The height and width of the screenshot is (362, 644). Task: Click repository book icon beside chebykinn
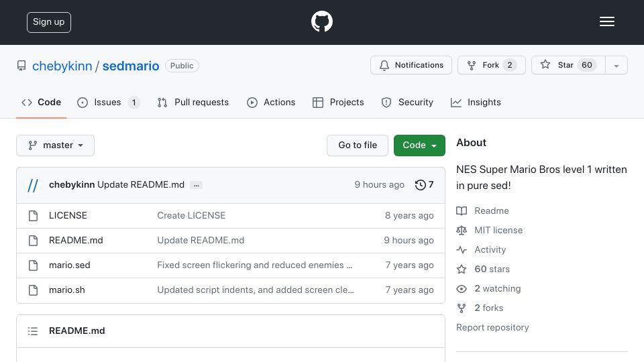pos(21,66)
